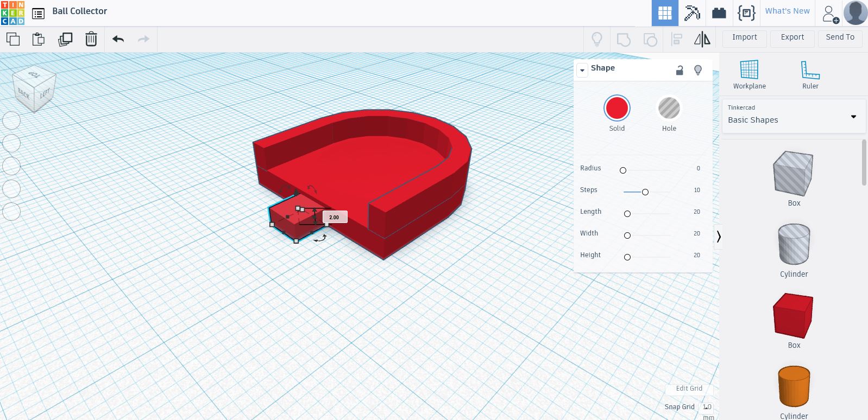Switch to 3D design grid view
868x420 pixels.
[x=665, y=13]
